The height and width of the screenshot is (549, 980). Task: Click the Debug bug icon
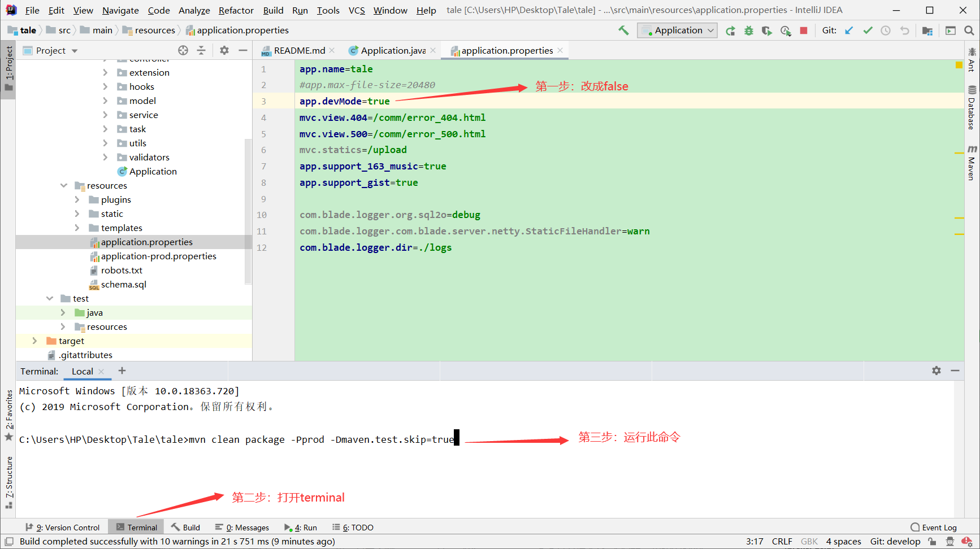click(749, 30)
